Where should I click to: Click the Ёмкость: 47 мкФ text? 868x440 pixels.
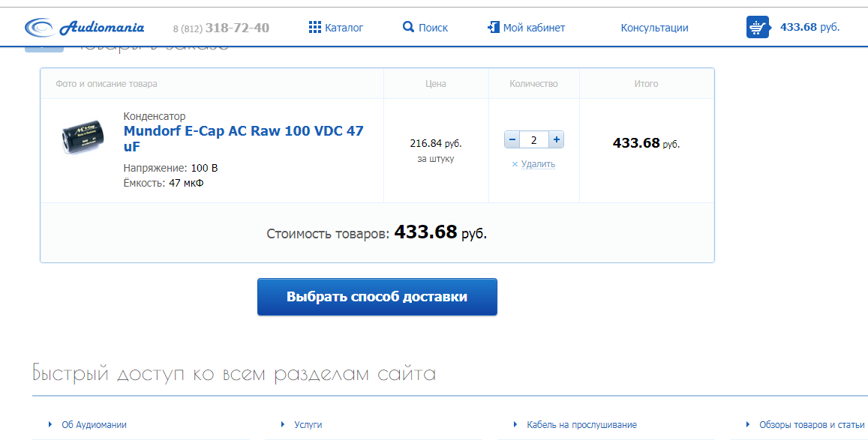164,183
